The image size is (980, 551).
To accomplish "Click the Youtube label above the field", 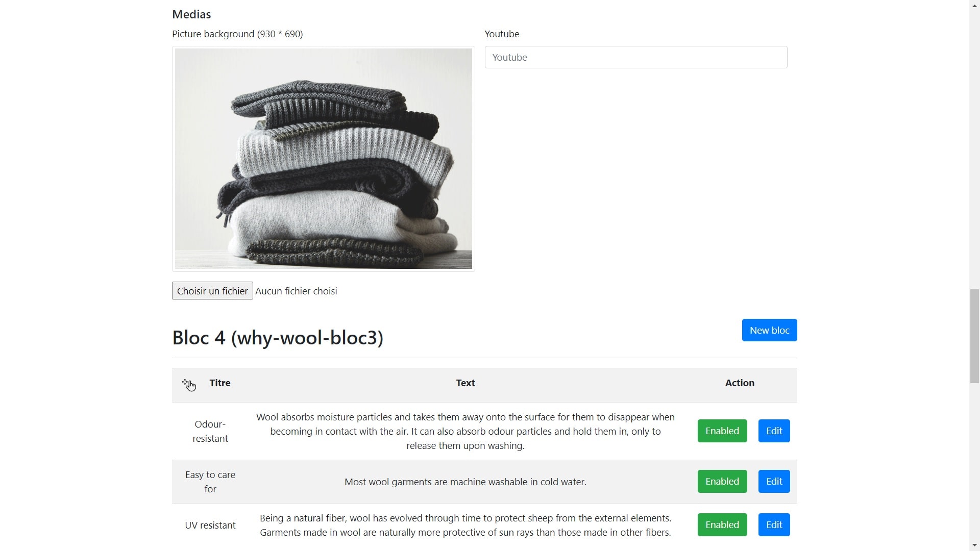I will tap(502, 34).
